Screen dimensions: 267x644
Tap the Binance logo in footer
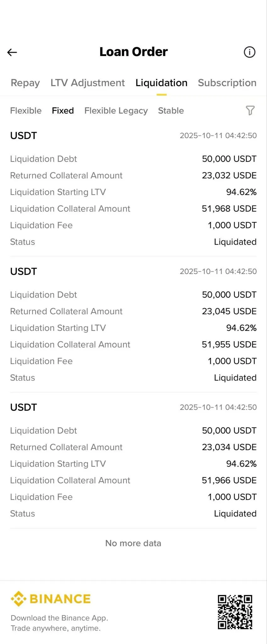(51, 599)
